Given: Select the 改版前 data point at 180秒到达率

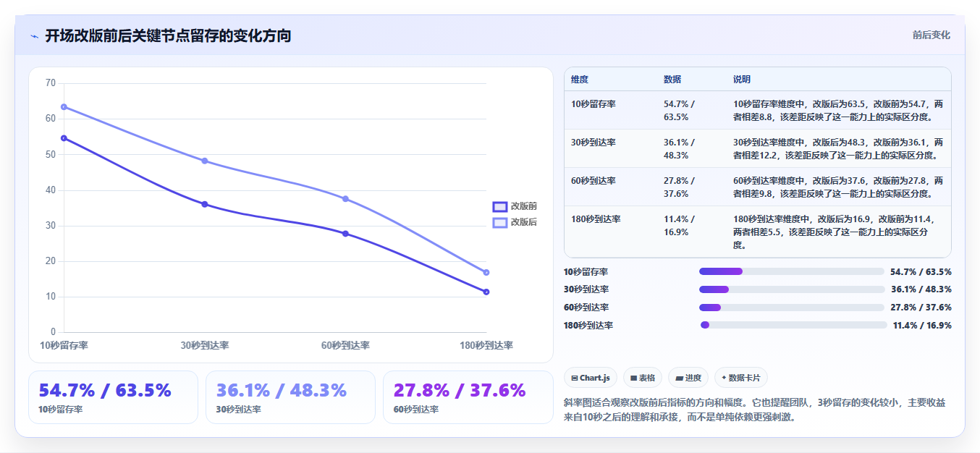Looking at the screenshot, I should click(486, 292).
